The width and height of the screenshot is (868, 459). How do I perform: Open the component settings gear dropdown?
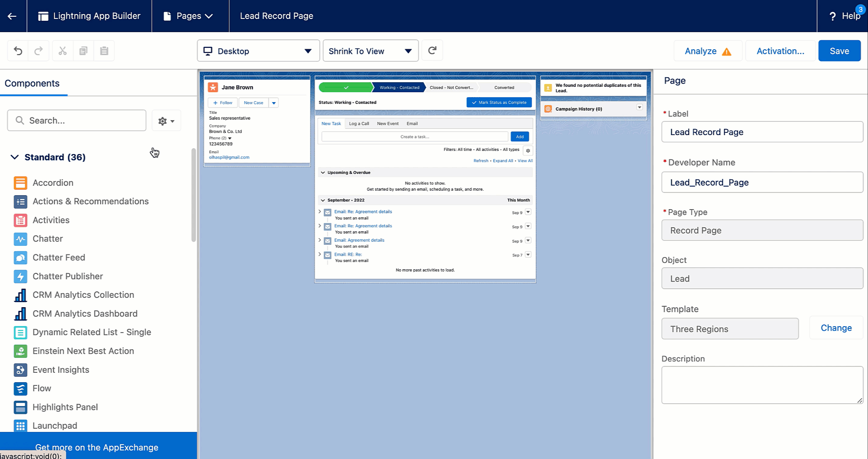166,121
